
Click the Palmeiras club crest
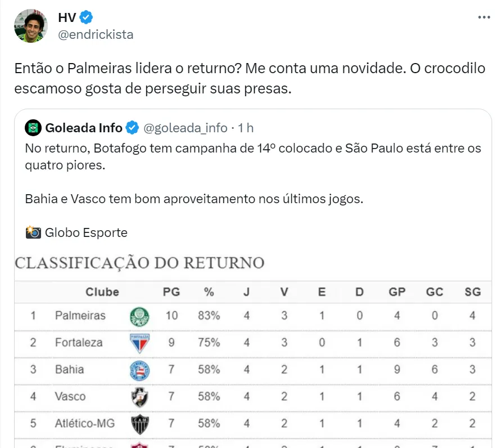pos(139,316)
